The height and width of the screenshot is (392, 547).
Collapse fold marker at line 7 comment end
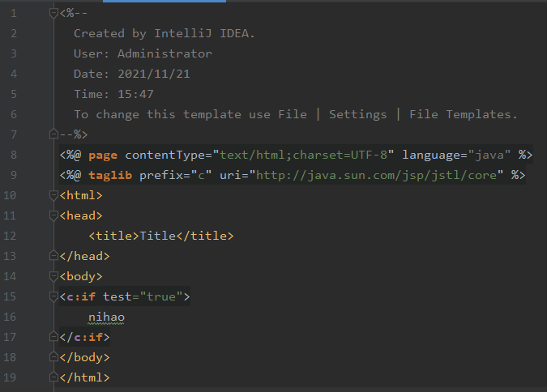53,134
